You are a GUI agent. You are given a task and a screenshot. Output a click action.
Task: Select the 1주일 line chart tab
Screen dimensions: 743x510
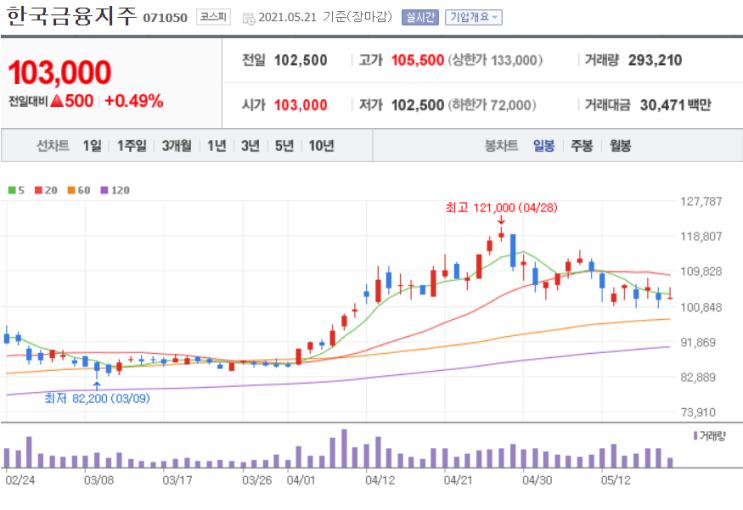132,146
